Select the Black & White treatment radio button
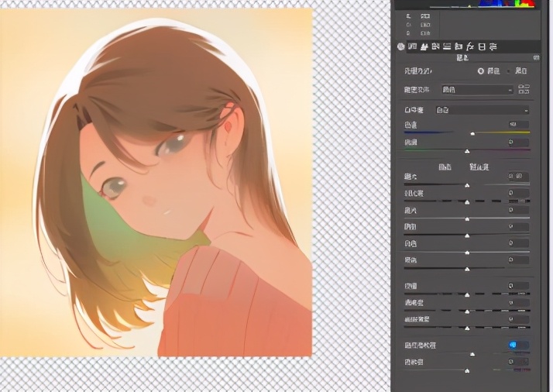Screen dimensions: 553x392 click(509, 70)
